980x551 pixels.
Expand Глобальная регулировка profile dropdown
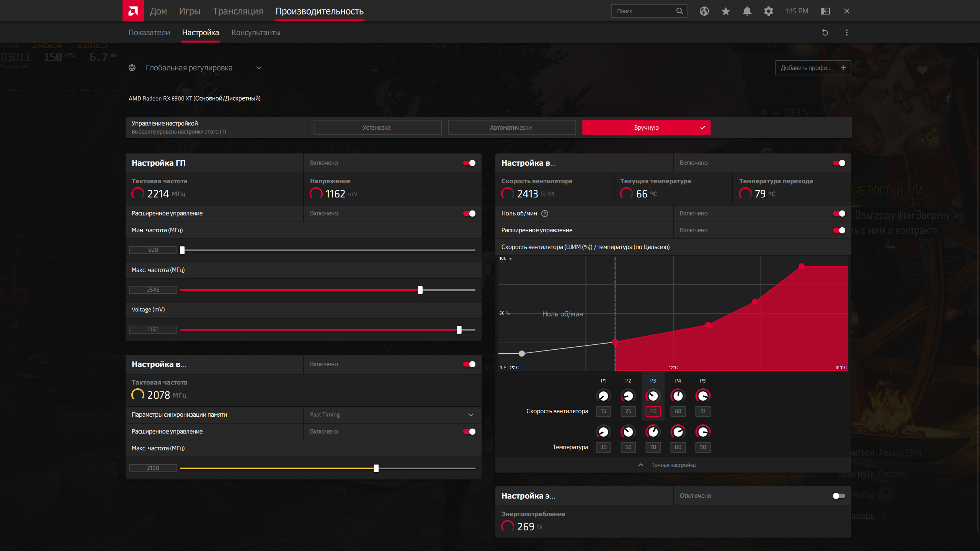point(259,68)
